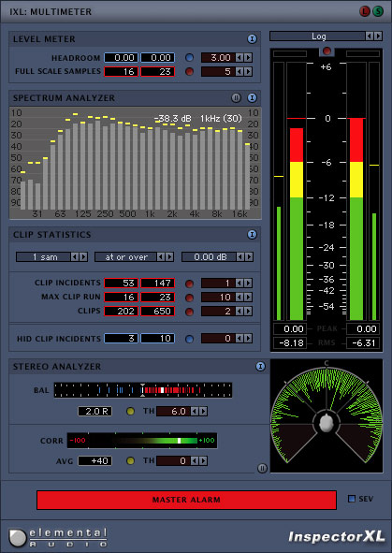Click the balance readout 2.0 R
This screenshot has height=553, width=392.
click(95, 411)
